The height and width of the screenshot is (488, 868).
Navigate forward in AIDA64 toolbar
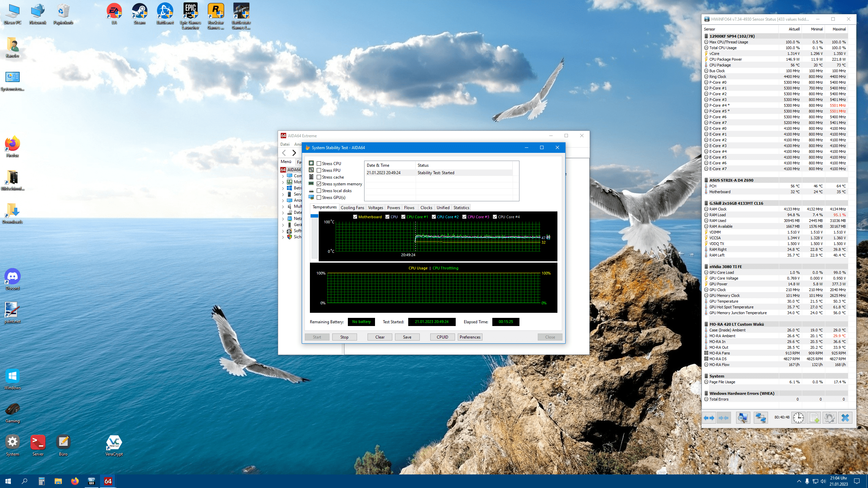click(294, 152)
